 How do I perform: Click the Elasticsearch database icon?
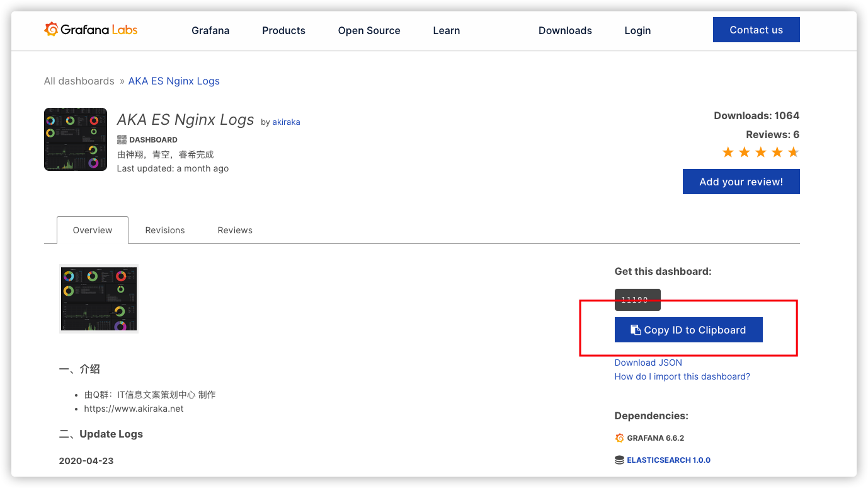tap(620, 460)
